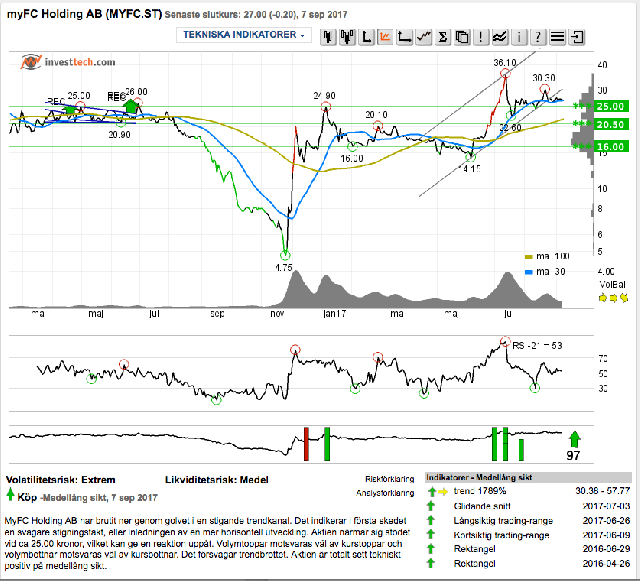Click the Likviditetsrisk: Medel label
Screen dimensions: 640x581
point(217,480)
